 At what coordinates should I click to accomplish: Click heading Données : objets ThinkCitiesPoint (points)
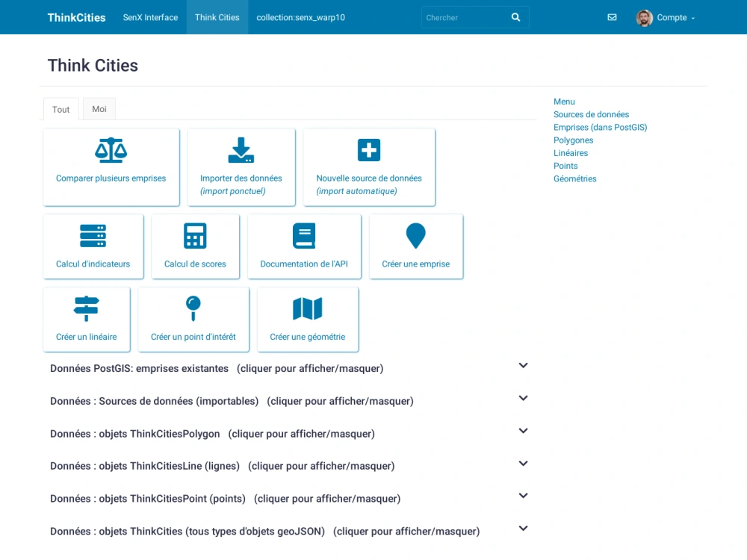[148, 499]
